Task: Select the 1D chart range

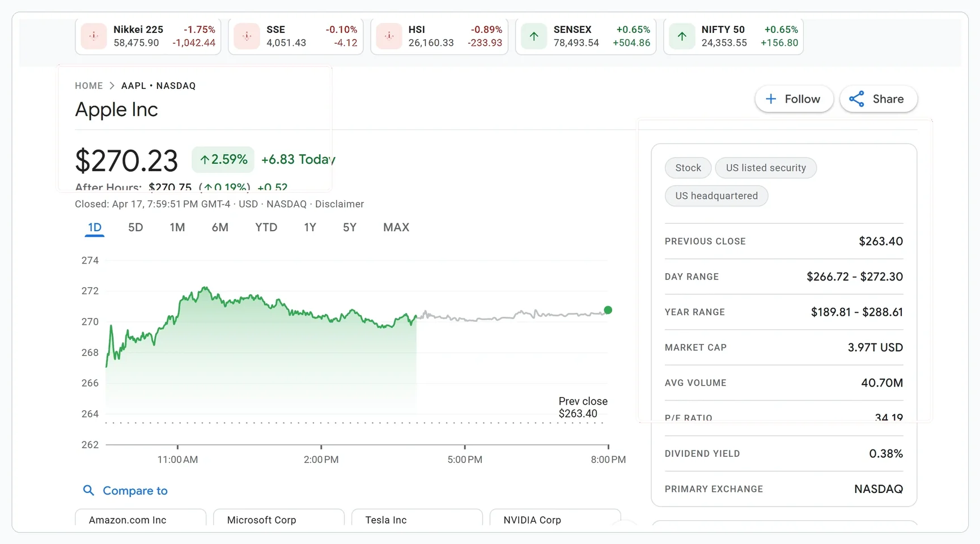Action: pos(95,227)
